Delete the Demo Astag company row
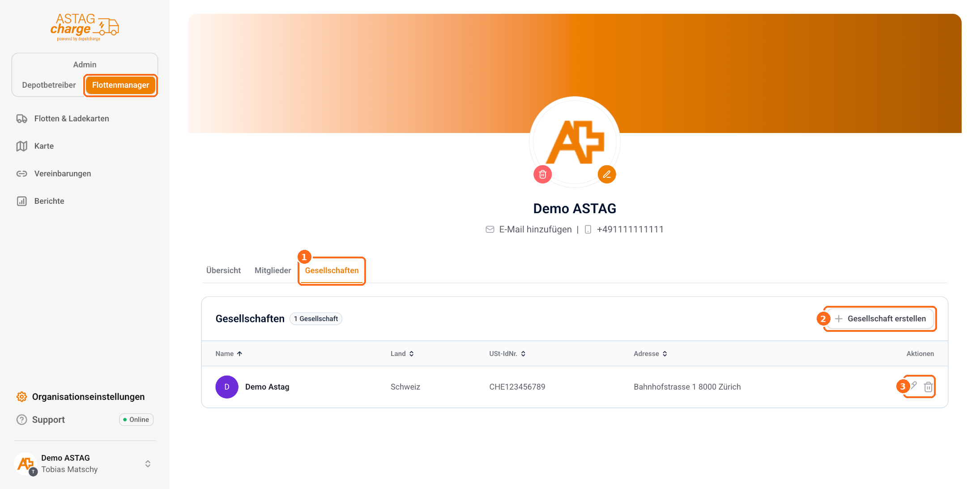 929,387
